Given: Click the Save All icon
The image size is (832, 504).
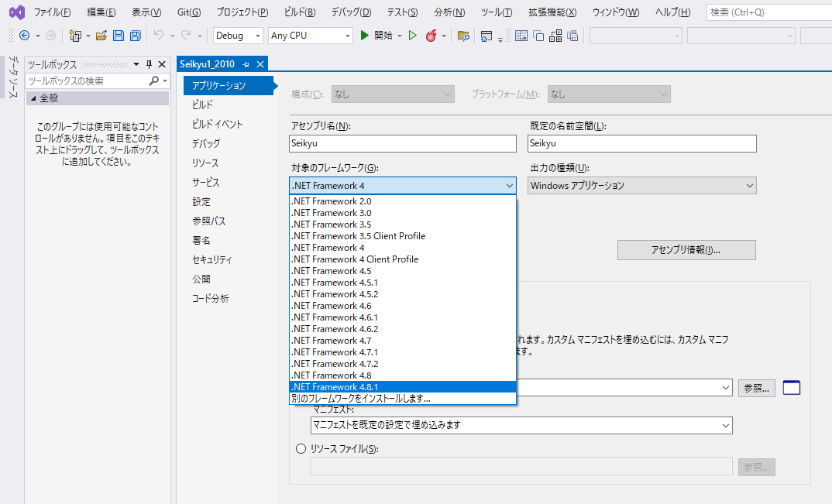Looking at the screenshot, I should click(x=136, y=36).
